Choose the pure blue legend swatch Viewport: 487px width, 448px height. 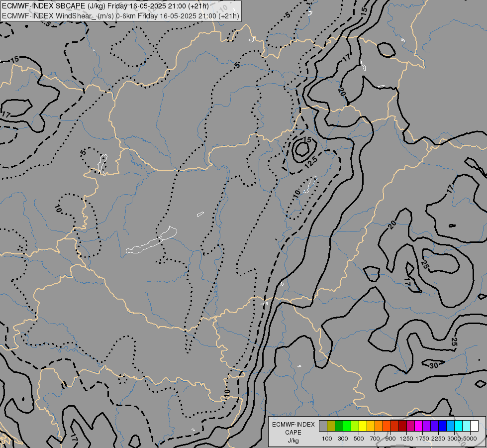tap(443, 426)
